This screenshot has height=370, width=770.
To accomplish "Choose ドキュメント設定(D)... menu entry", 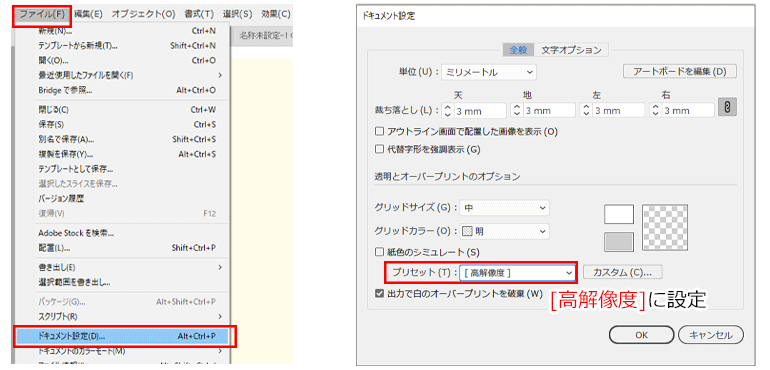I will (x=123, y=337).
